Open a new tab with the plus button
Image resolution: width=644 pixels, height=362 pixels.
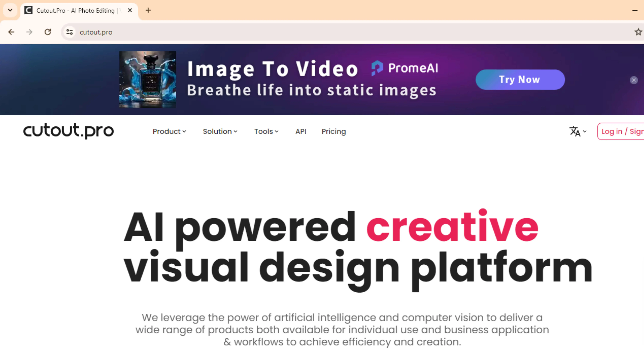(x=148, y=10)
